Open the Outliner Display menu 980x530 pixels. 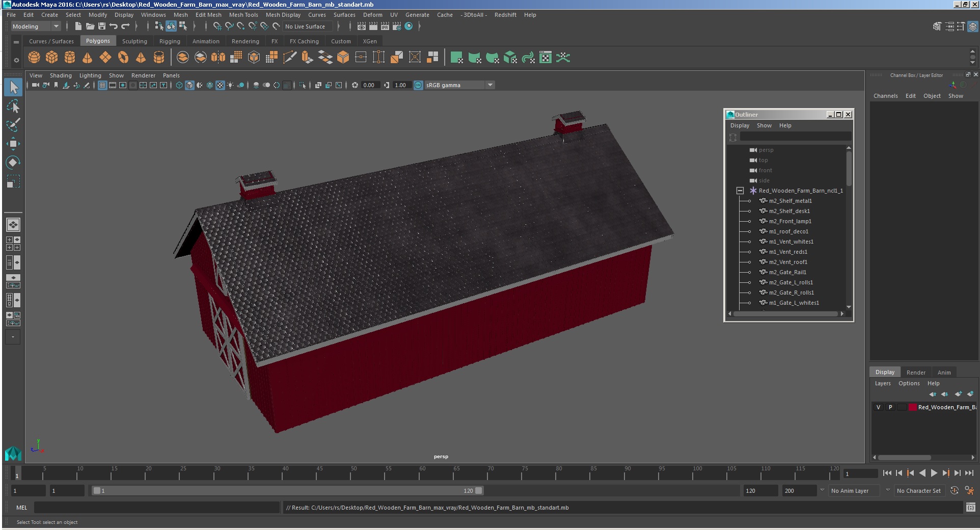[x=740, y=125]
